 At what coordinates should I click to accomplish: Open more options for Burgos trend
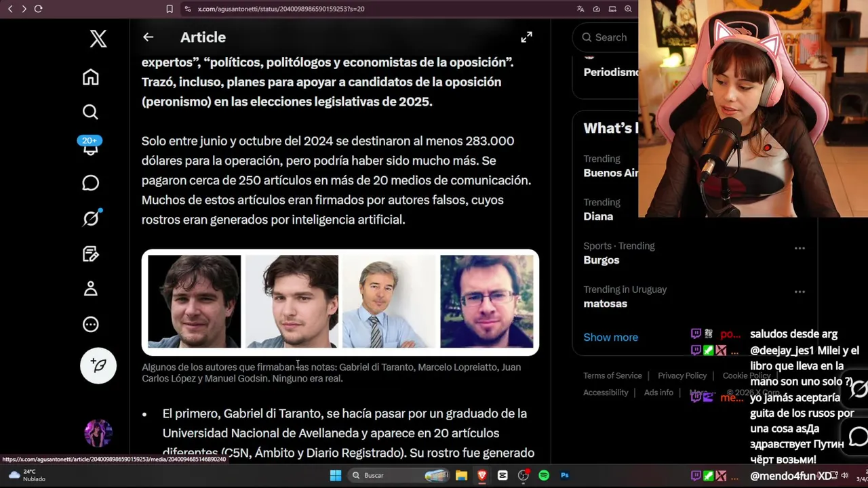[x=800, y=248]
